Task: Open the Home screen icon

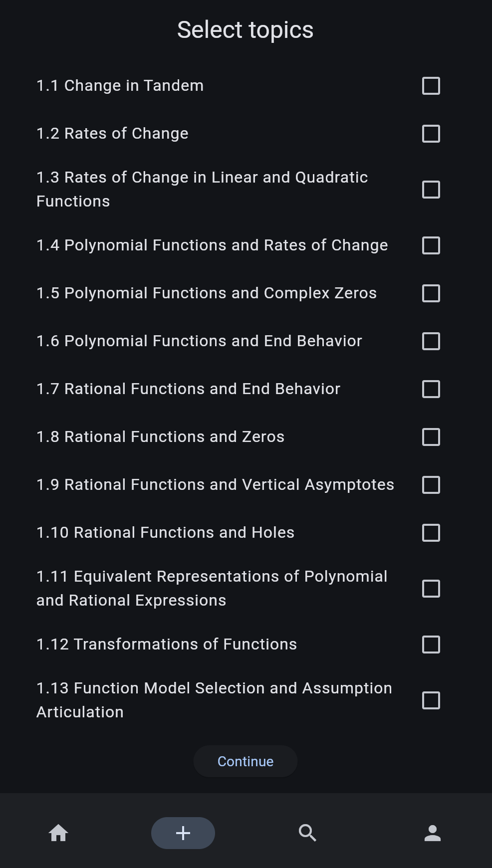Action: coord(58,832)
